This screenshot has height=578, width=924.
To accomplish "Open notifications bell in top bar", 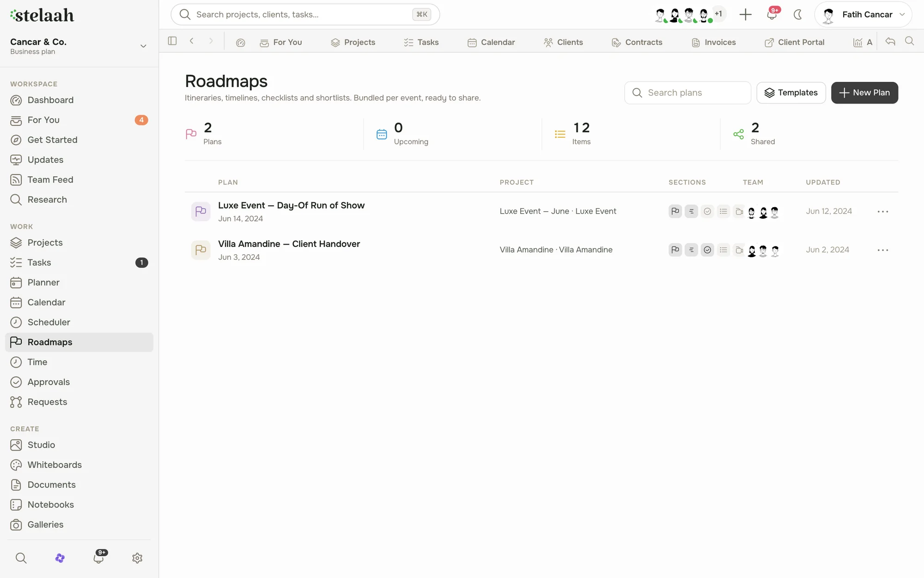I will [x=772, y=14].
